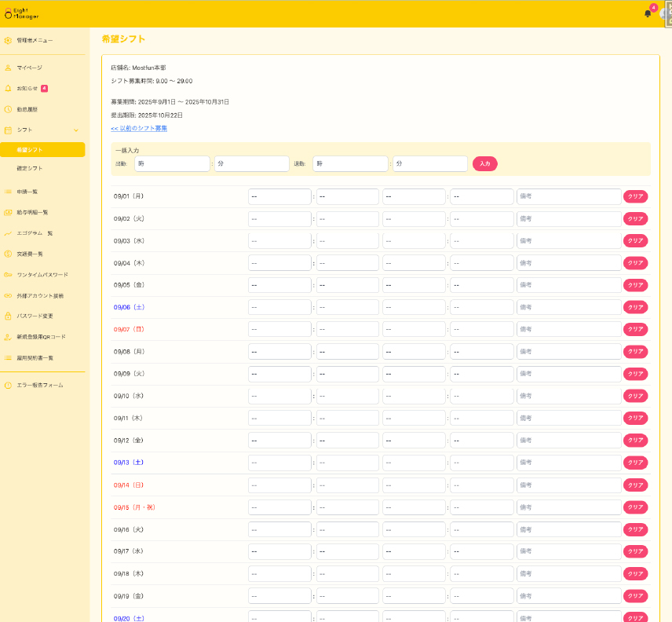Clear the 09/07 (日) row with クリア

coord(635,329)
